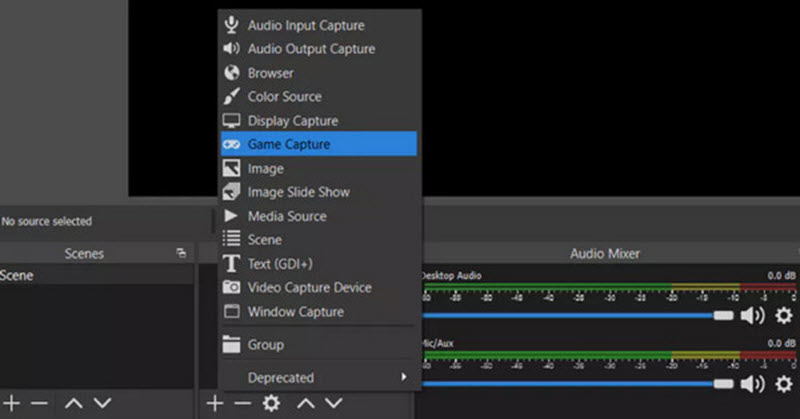Click the paintbrush icon for Color Source

[232, 96]
